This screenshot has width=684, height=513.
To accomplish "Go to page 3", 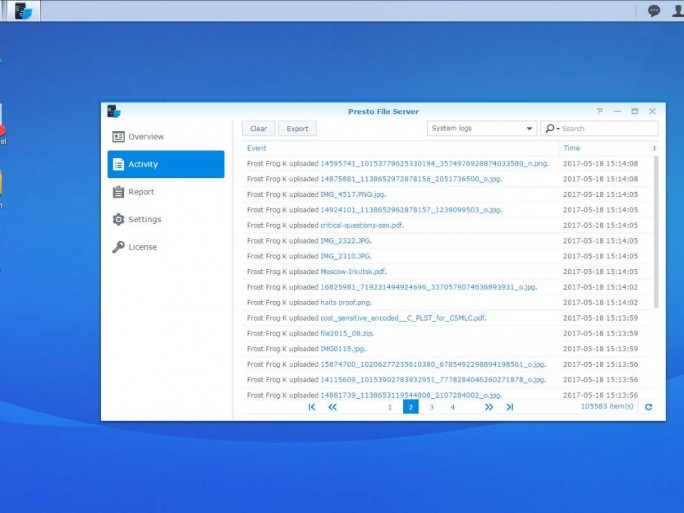I will tap(431, 407).
